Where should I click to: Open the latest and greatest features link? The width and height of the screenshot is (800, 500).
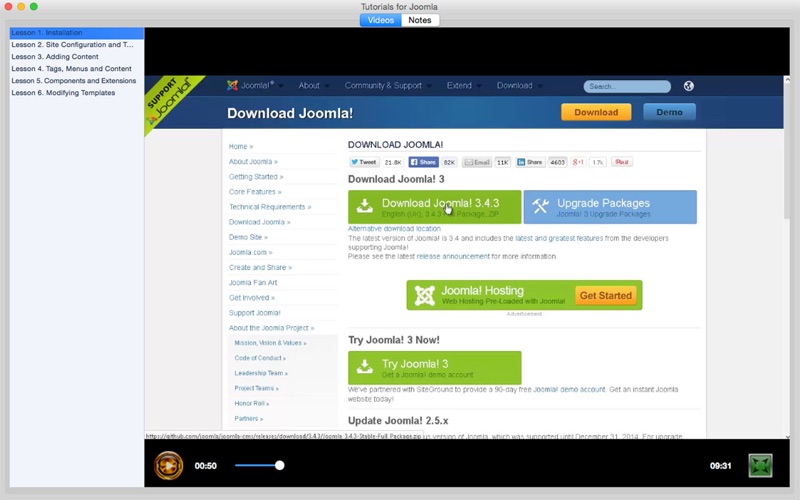coord(559,238)
